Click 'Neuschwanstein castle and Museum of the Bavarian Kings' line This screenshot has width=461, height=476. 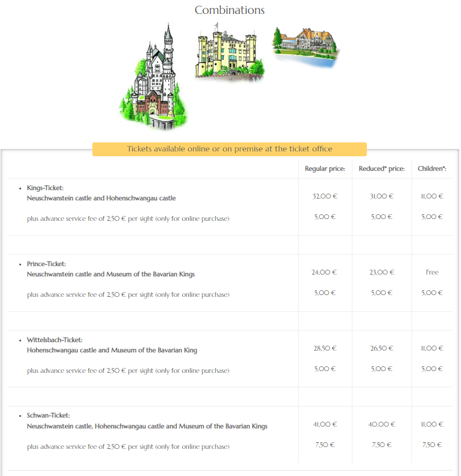click(110, 274)
